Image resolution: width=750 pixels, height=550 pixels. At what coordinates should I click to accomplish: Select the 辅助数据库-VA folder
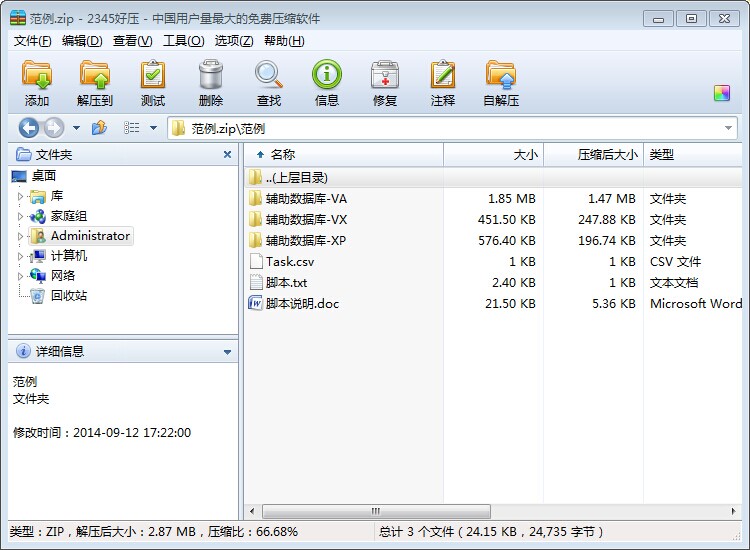(306, 198)
